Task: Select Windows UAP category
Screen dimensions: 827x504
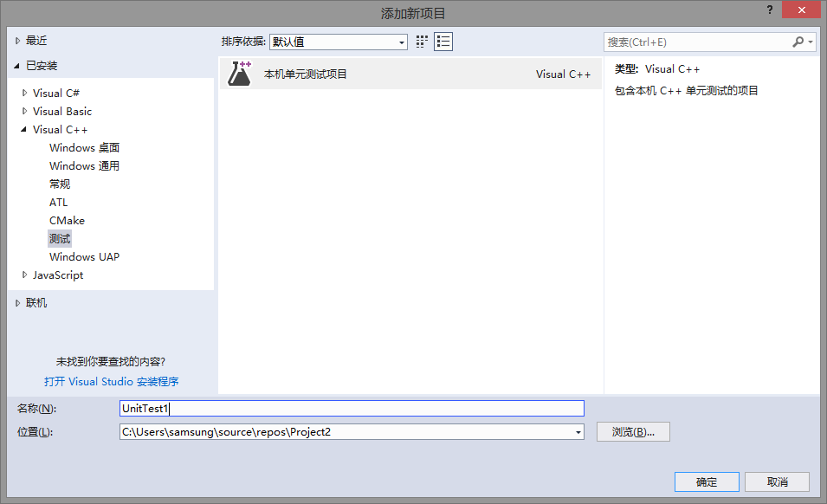Action: [x=84, y=256]
